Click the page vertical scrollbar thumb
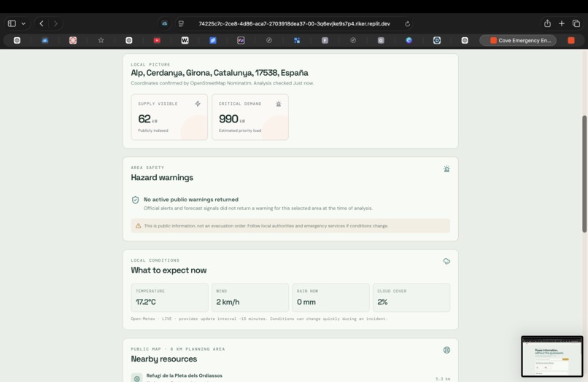588x382 pixels. (584, 174)
